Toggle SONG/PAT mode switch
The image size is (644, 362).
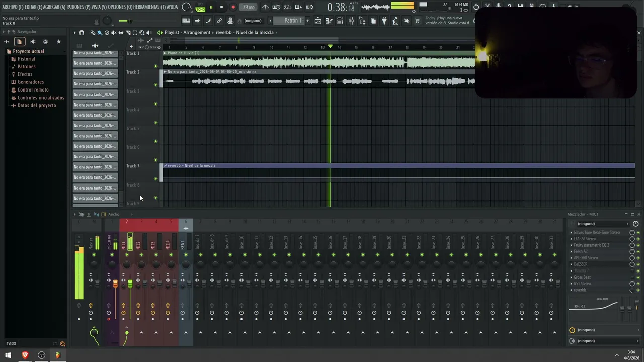pos(200,7)
